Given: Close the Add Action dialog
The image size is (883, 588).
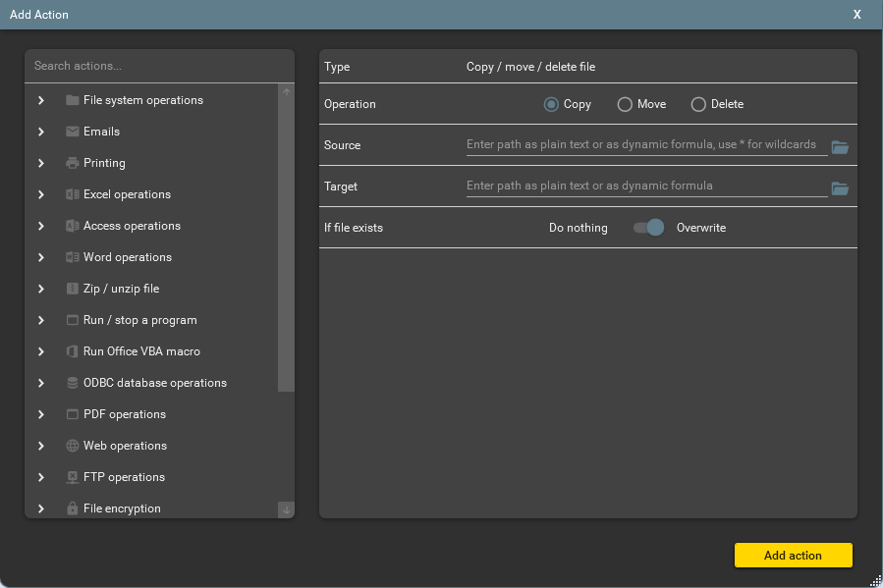Looking at the screenshot, I should (856, 15).
